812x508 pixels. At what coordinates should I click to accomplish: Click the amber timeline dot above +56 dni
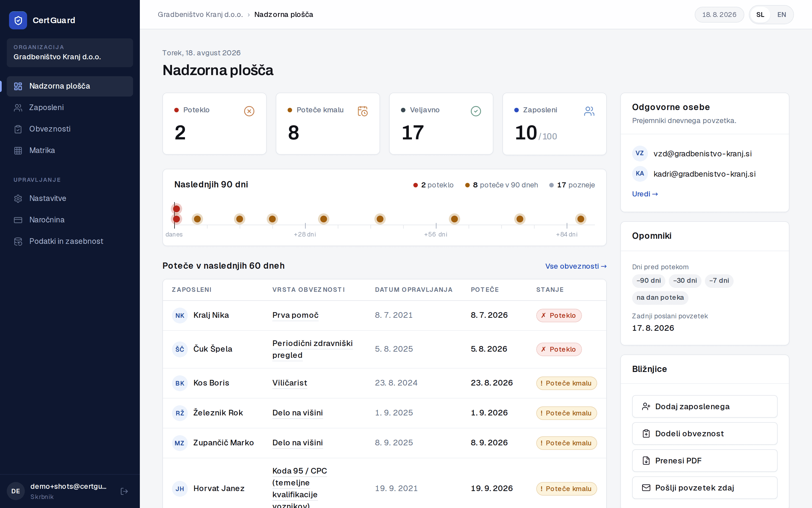[x=454, y=219]
